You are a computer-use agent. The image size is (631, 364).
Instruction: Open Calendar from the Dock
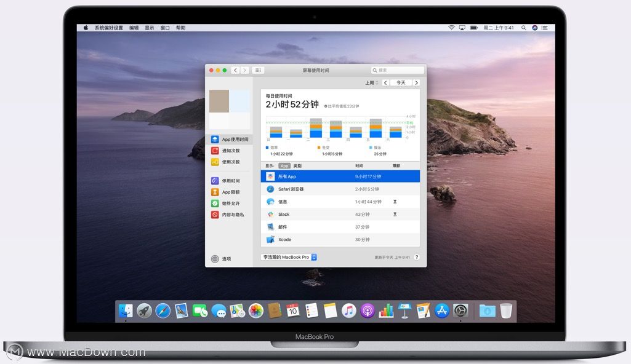point(293,311)
